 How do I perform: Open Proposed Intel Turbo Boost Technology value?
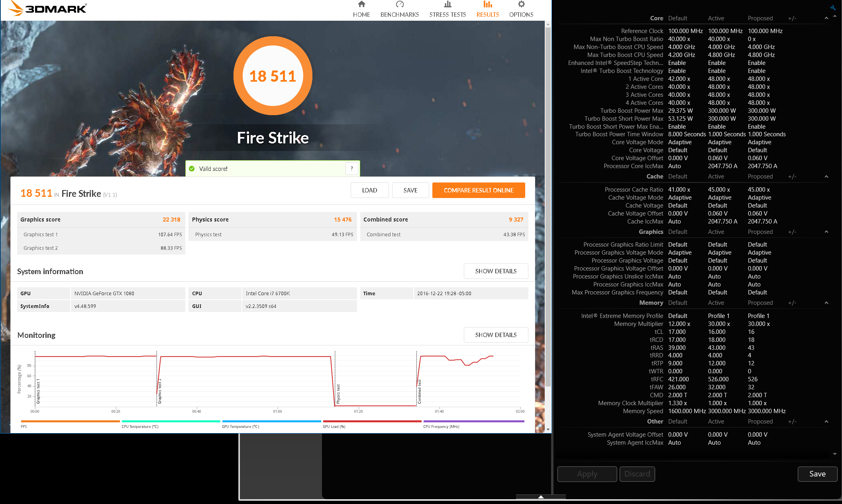tap(756, 71)
